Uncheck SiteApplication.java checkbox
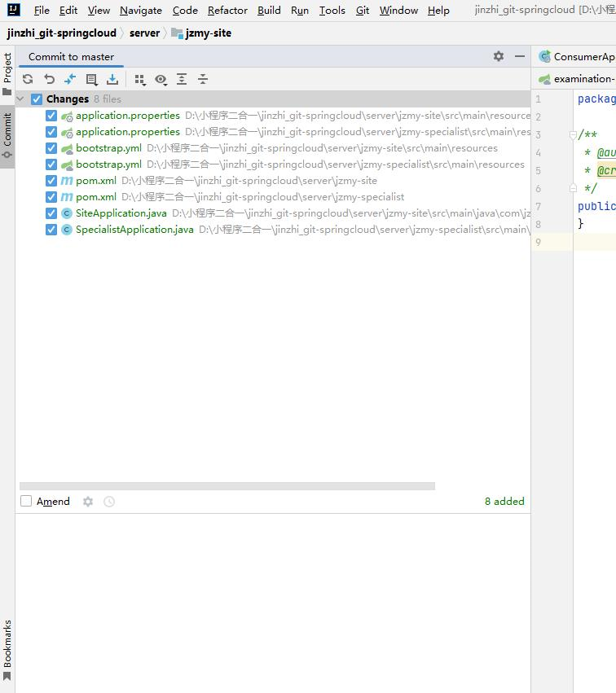The height and width of the screenshot is (693, 616). pyautogui.click(x=51, y=213)
